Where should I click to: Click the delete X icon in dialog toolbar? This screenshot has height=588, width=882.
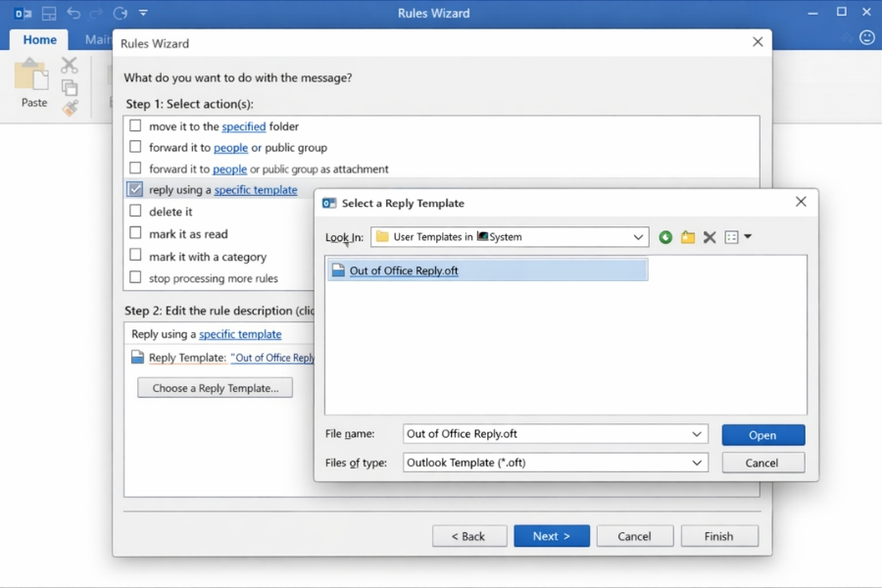coord(710,237)
